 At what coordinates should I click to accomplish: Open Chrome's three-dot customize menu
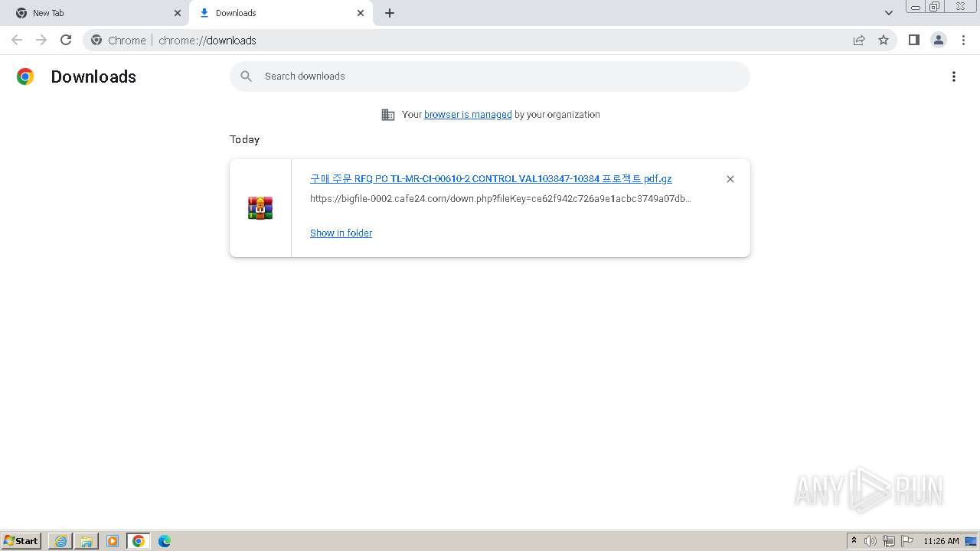tap(963, 40)
